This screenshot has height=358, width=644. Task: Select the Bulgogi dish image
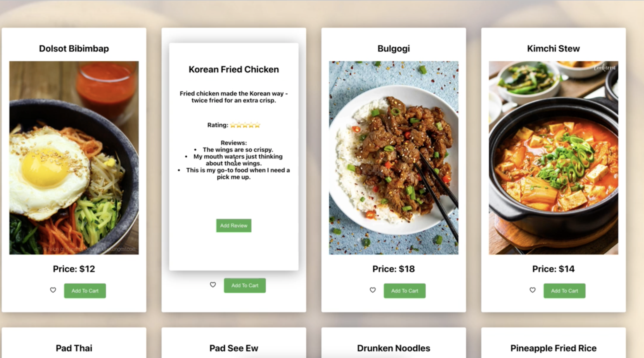point(394,158)
